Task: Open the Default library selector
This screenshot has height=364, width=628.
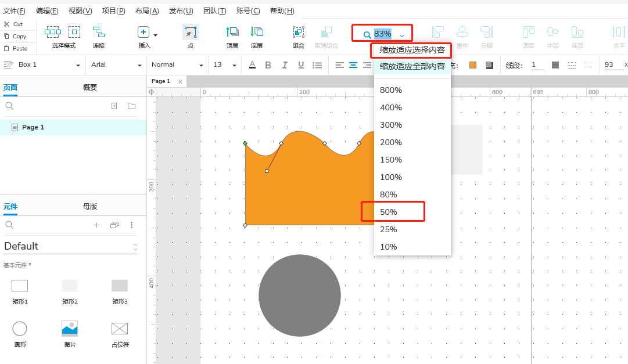Action: click(71, 246)
